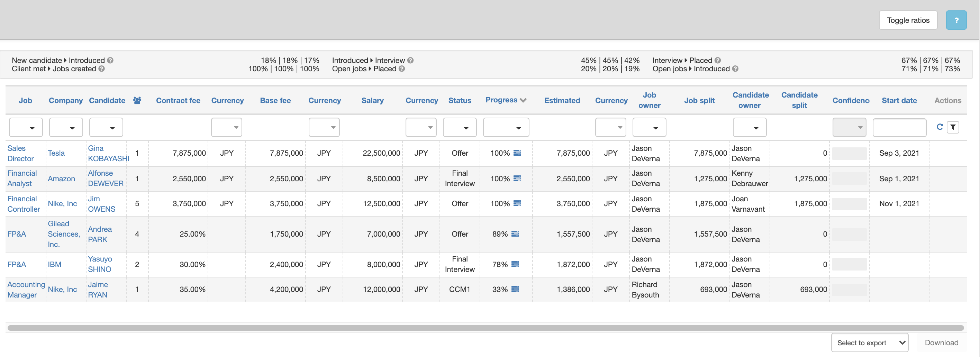
Task: Open the Status filter dropdown
Action: tap(460, 127)
